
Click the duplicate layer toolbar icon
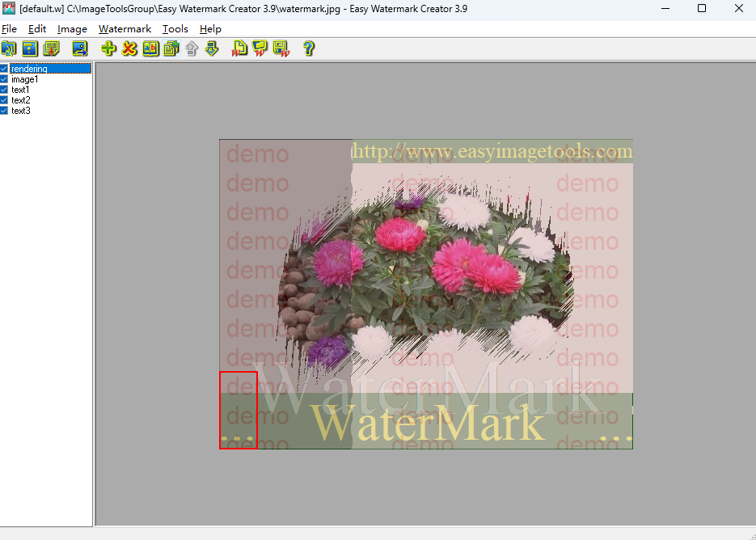click(x=171, y=49)
